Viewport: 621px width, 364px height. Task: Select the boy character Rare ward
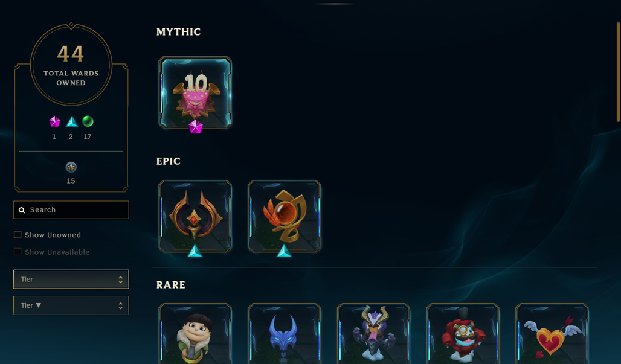pyautogui.click(x=195, y=334)
